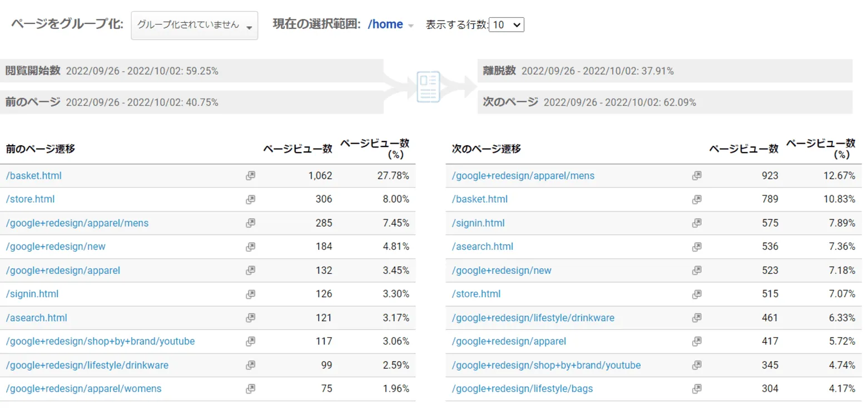Image resolution: width=868 pixels, height=408 pixels.
Task: Open /basket.html previous page in new window icon
Action: [251, 175]
